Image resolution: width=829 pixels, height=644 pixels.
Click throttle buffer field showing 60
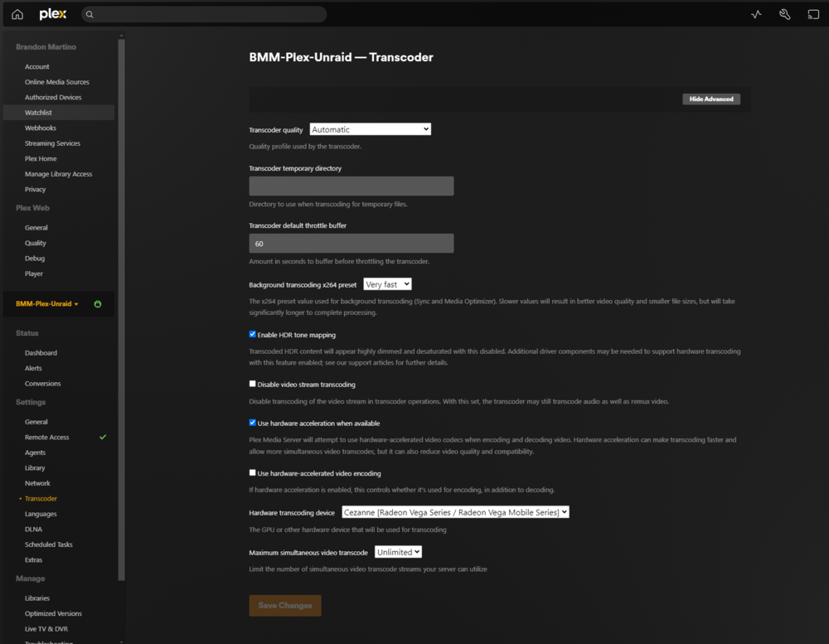[x=351, y=243]
